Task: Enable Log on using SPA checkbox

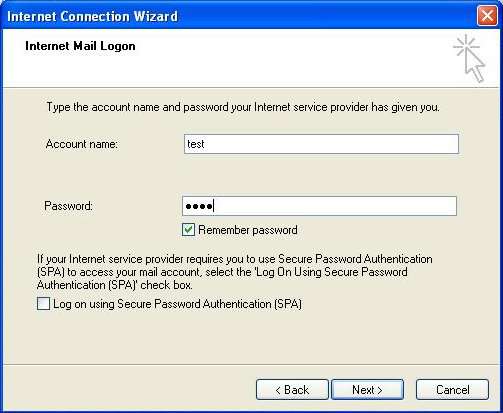Action: [43, 304]
